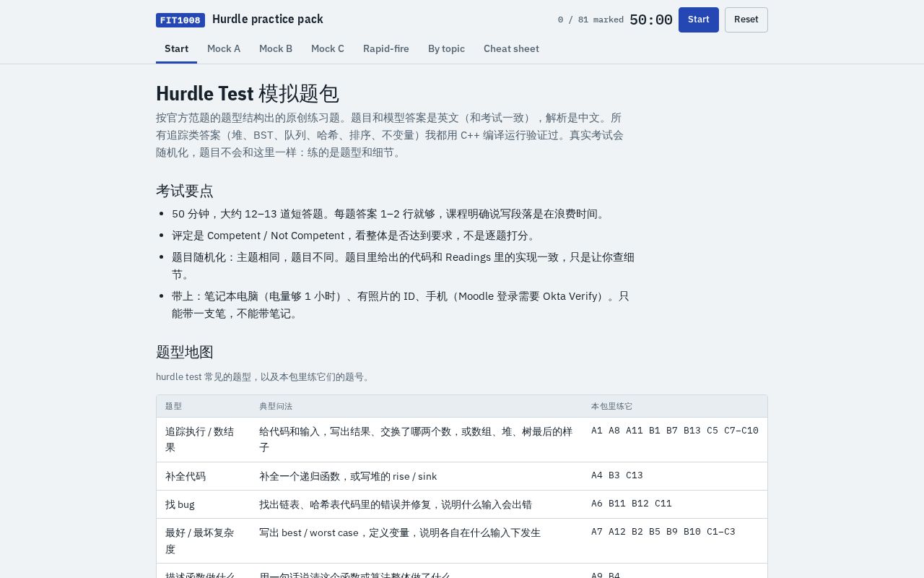Click the '找出链表、哈希表代码里的错误' description cell
924x578 pixels.
pyautogui.click(x=417, y=504)
